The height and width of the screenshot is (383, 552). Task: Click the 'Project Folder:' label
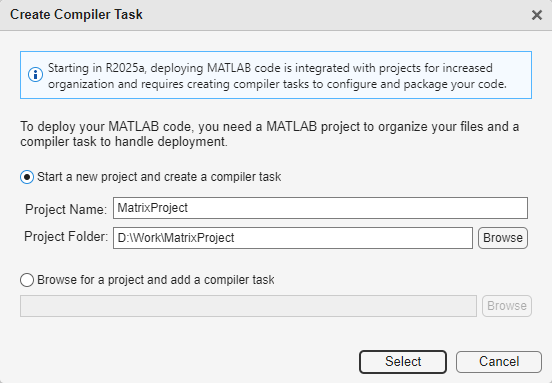coord(66,237)
